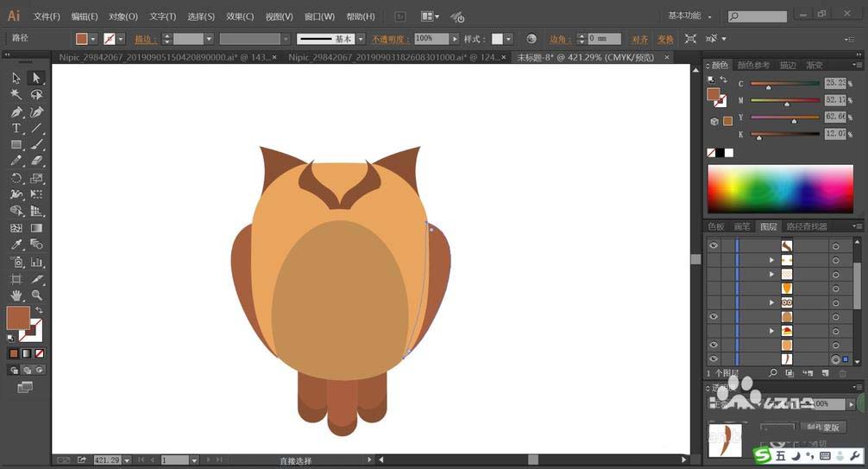
Task: Select the Perspective Grid tool
Action: pyautogui.click(x=36, y=212)
